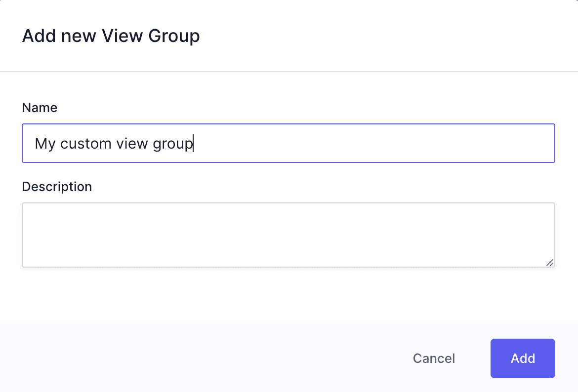
Task: Place cursor after 'My custom view group' text
Action: (x=194, y=143)
